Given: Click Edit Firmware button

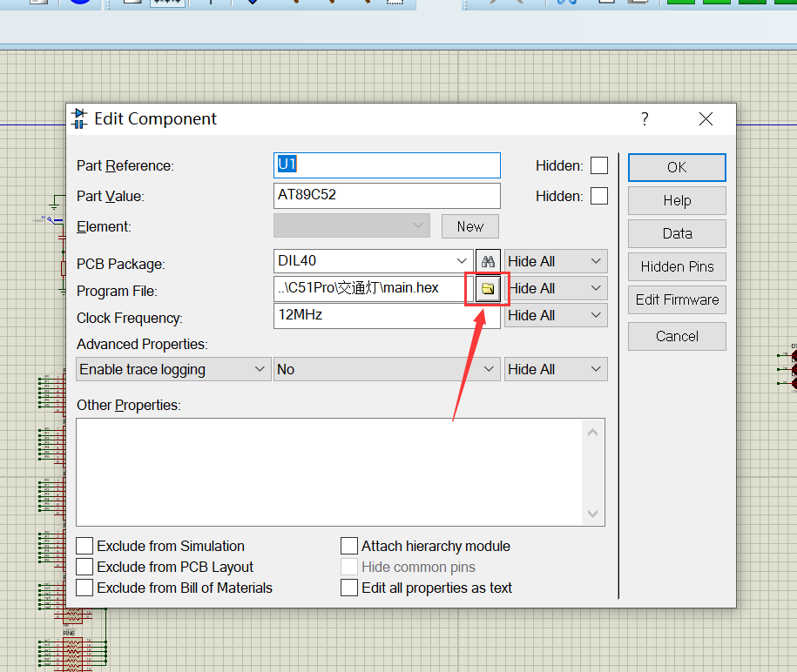Looking at the screenshot, I should [677, 299].
